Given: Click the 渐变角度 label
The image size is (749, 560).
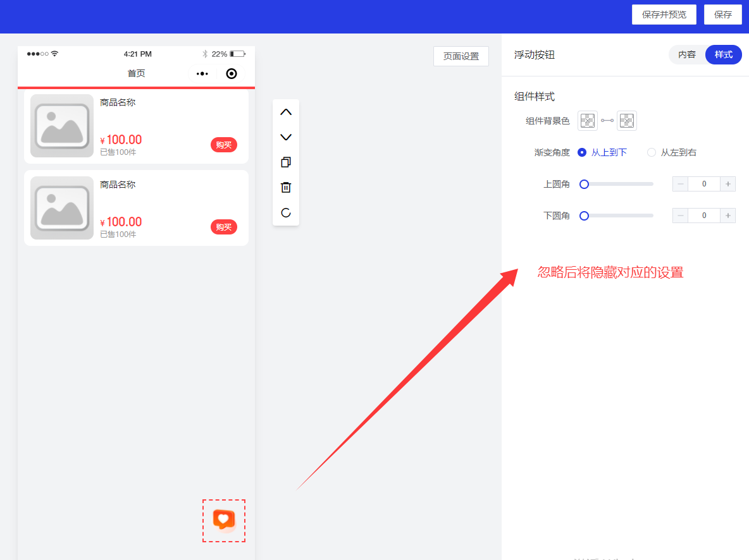Looking at the screenshot, I should [552, 152].
